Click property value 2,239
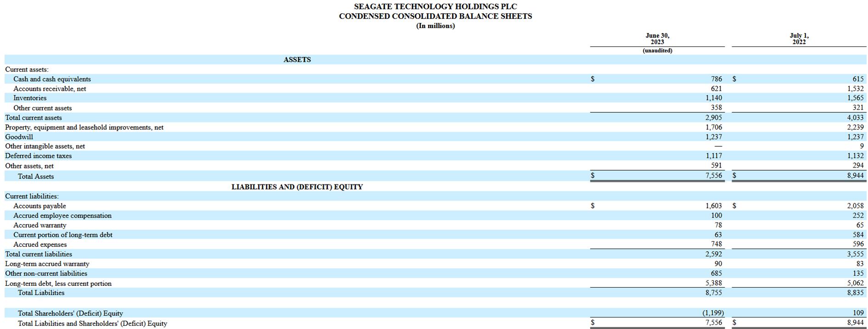Viewport: 868px width, 329px height. click(855, 127)
